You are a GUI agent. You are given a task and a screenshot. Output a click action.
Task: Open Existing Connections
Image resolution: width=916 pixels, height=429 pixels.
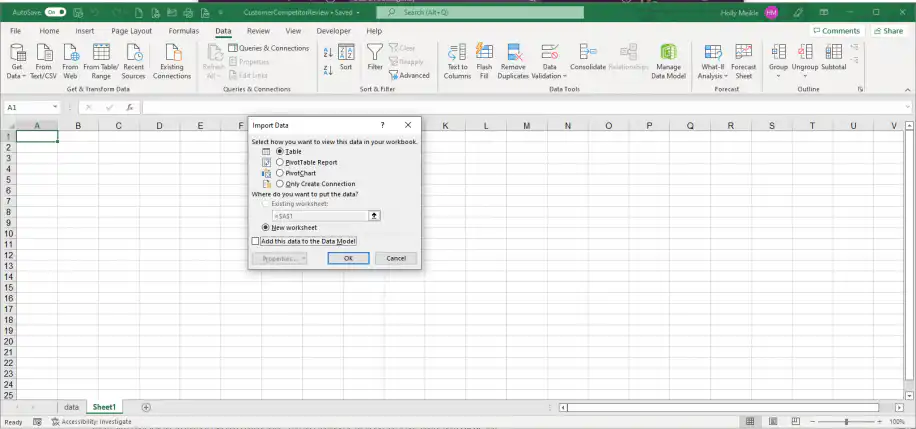pos(172,61)
